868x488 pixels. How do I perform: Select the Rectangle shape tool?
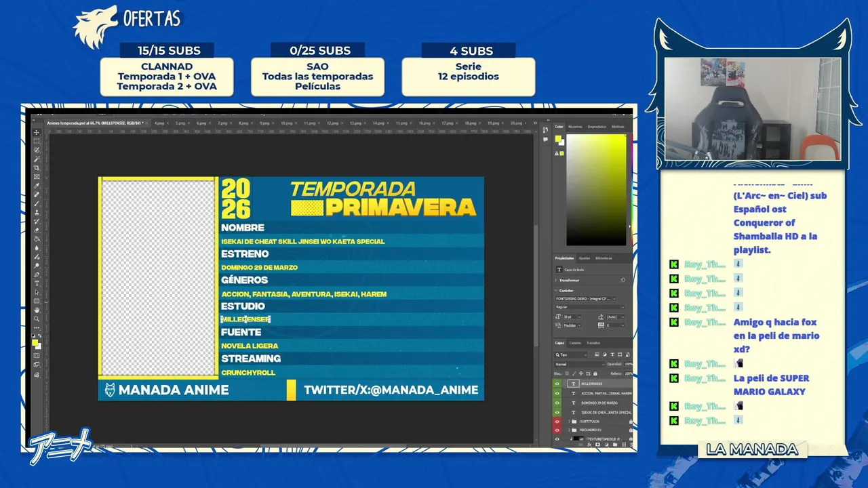37,301
